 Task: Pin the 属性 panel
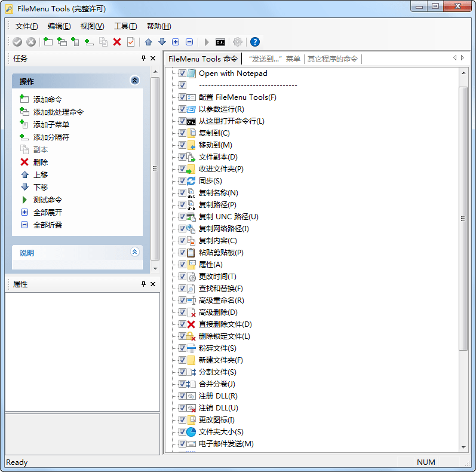[143, 284]
